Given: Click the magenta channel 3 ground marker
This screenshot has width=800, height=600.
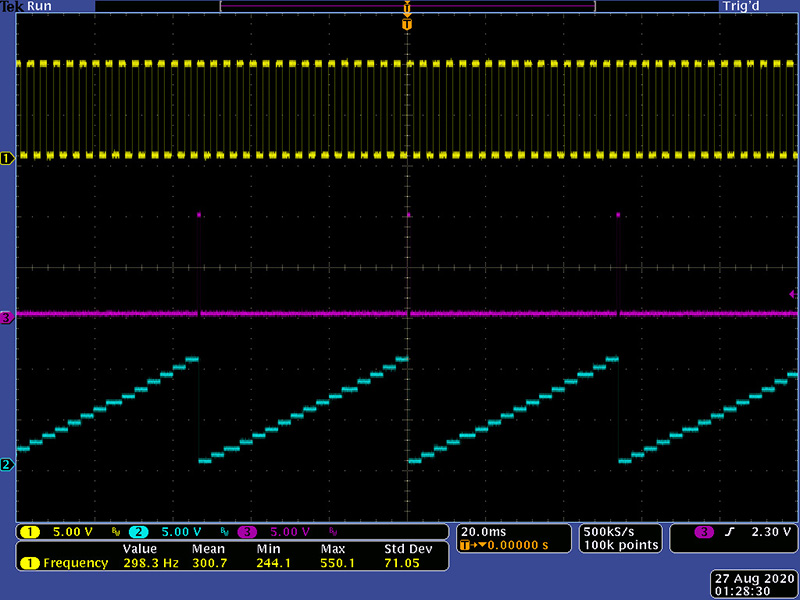Looking at the screenshot, I should tap(6, 317).
